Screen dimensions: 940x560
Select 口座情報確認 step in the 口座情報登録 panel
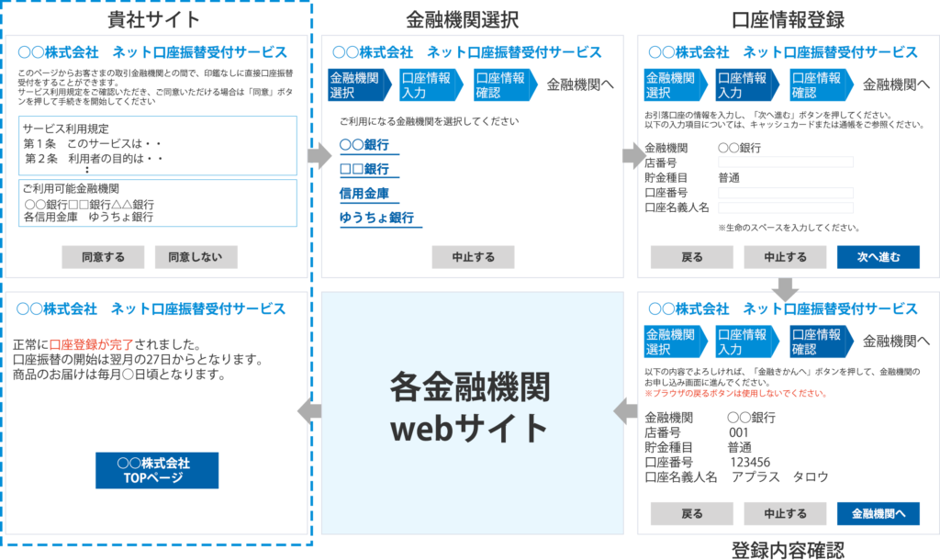point(821,84)
